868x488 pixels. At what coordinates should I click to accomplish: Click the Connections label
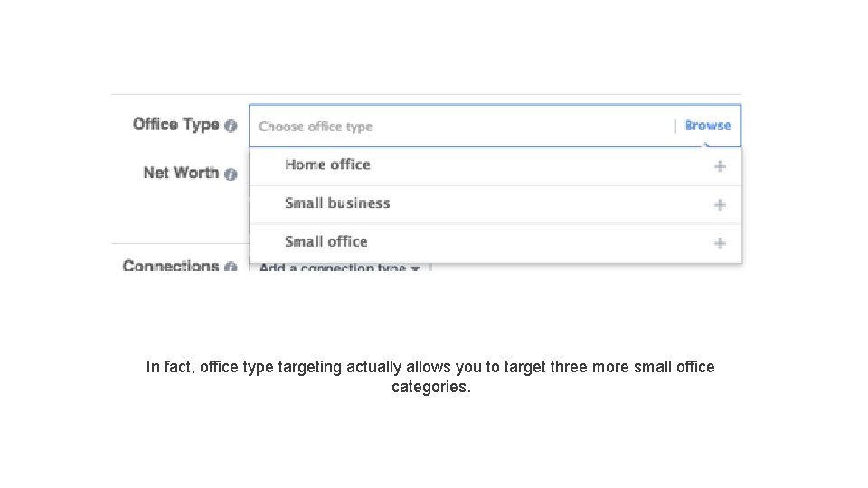[x=171, y=266]
